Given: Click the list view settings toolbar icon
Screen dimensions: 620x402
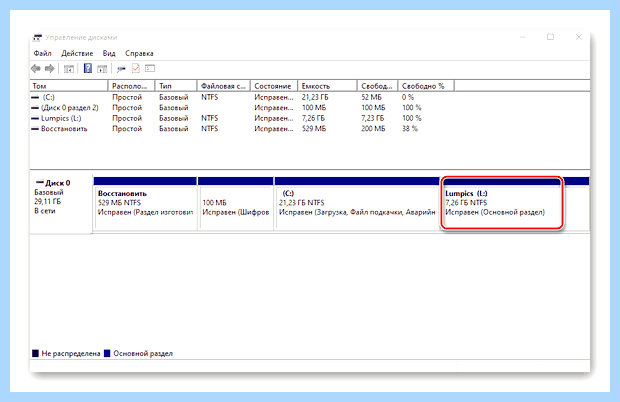Looking at the screenshot, I should click(x=150, y=69).
